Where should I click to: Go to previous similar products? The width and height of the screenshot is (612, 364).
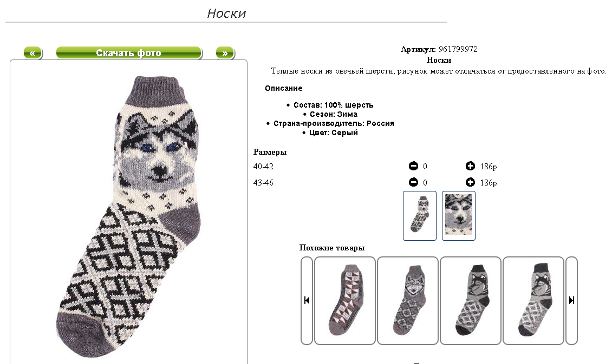(307, 301)
